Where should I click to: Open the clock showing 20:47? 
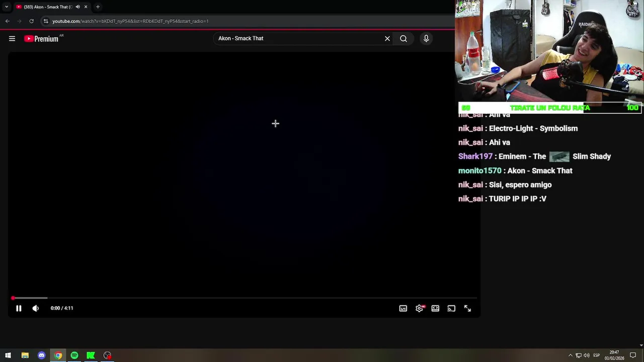coord(614,355)
